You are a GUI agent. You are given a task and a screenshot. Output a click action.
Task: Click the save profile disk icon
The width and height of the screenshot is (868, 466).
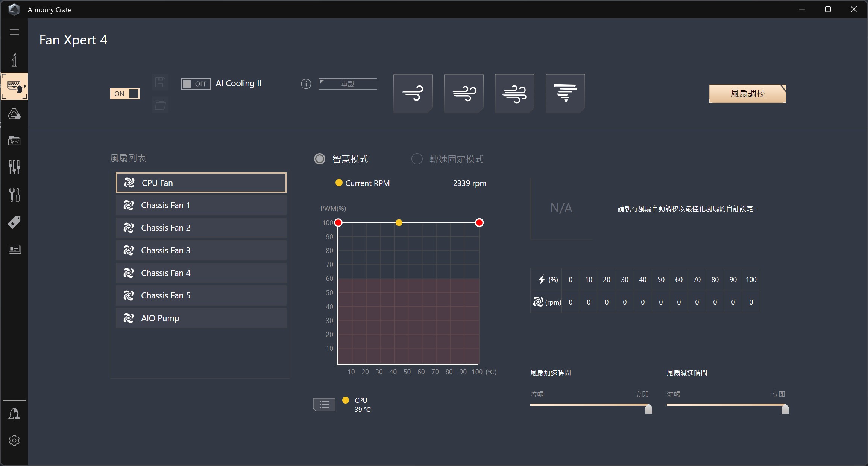pos(160,82)
